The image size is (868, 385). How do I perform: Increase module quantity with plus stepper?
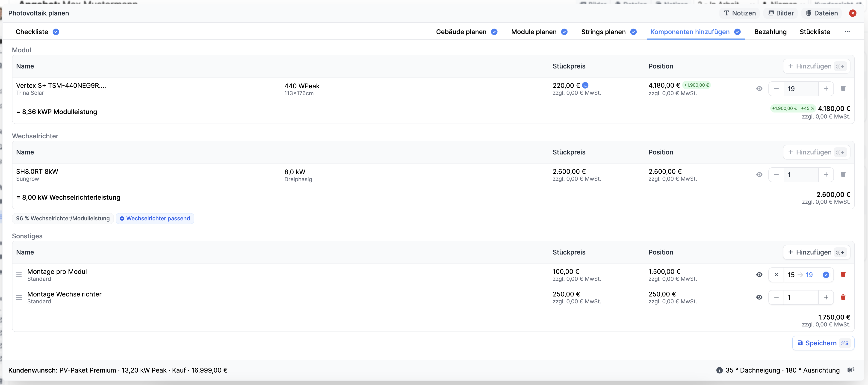pos(826,89)
